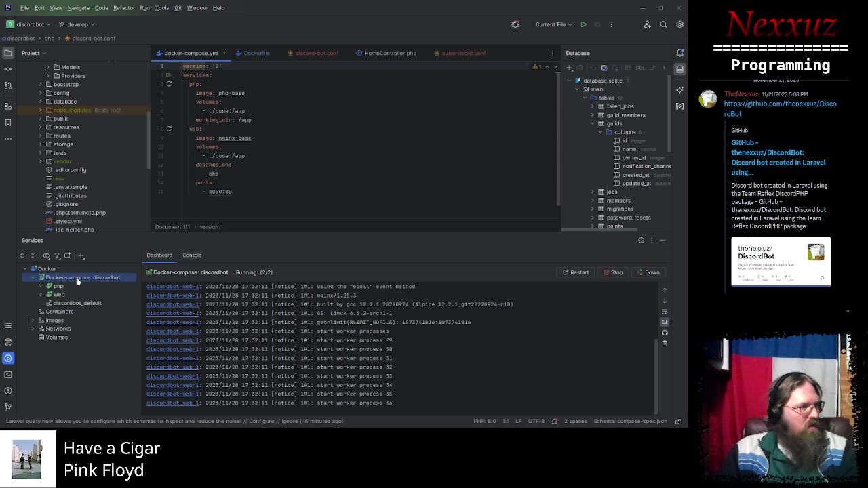Viewport: 868px width, 488px height.
Task: Open the IDE settings gear
Action: (x=679, y=24)
